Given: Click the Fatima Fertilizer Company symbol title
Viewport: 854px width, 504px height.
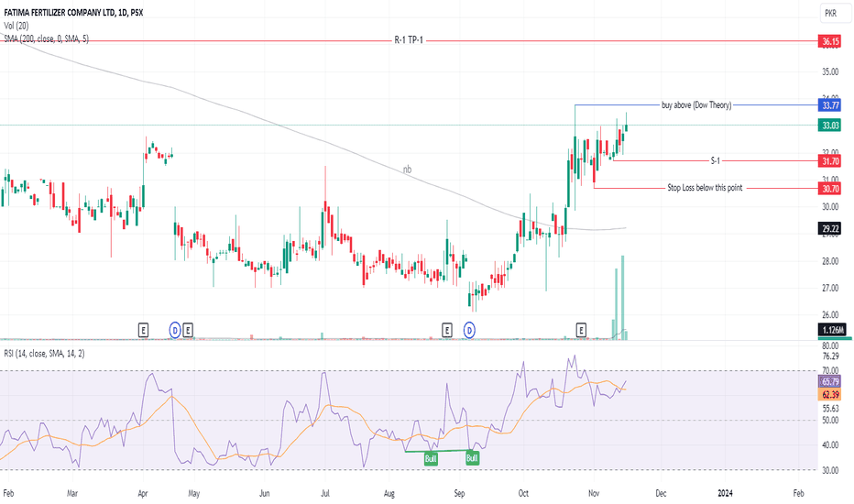Looking at the screenshot, I should [x=73, y=12].
